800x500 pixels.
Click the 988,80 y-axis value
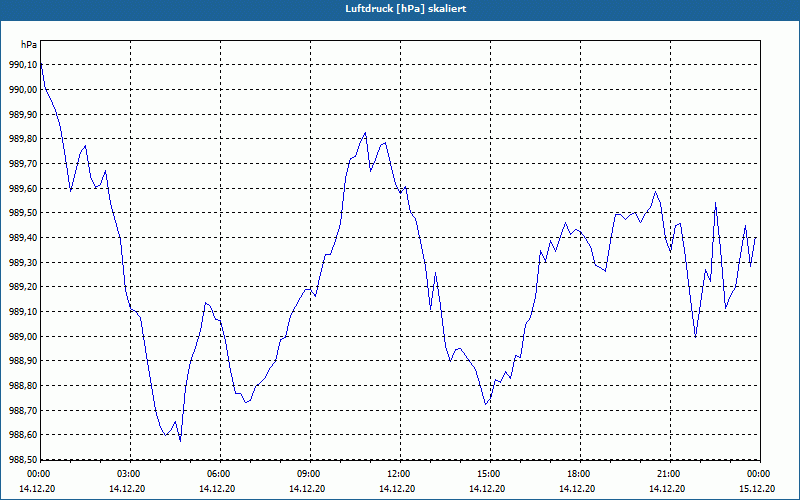click(x=23, y=386)
